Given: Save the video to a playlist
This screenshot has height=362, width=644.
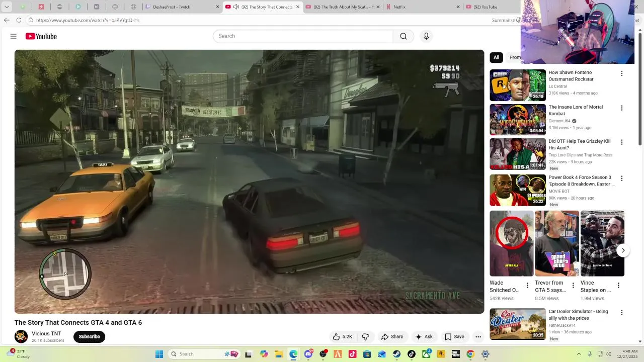Looking at the screenshot, I should click(454, 337).
